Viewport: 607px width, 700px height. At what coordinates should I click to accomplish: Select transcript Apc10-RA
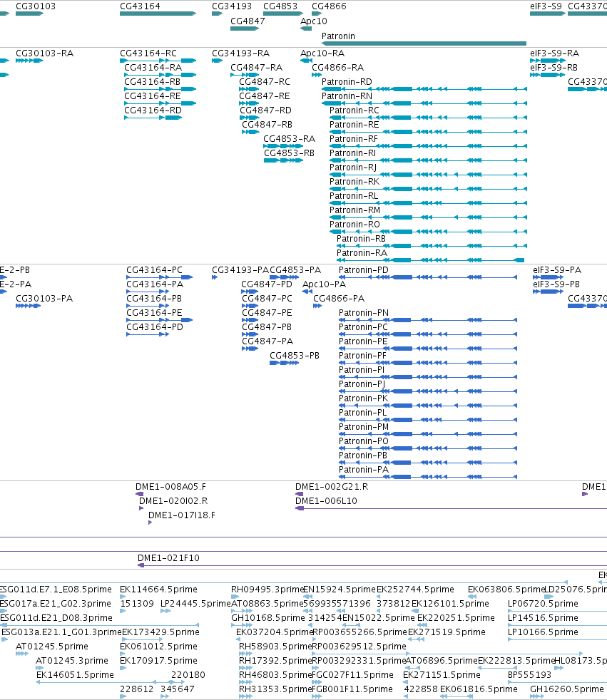[x=322, y=53]
